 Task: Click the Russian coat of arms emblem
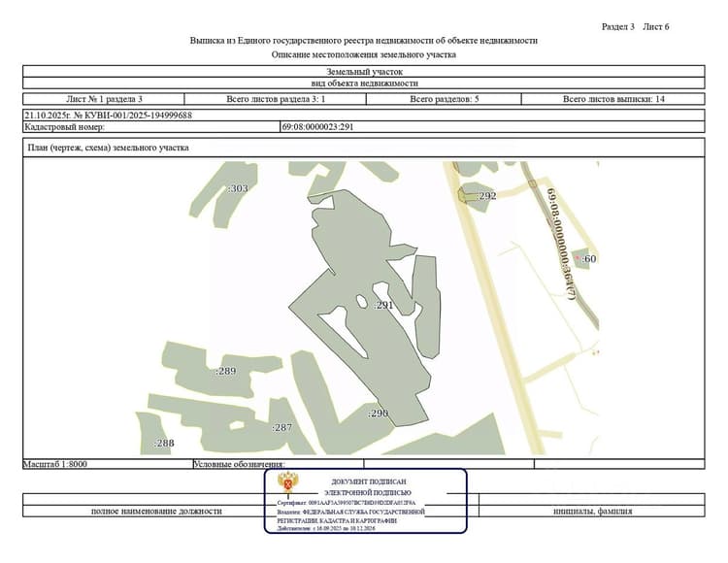[x=287, y=483]
